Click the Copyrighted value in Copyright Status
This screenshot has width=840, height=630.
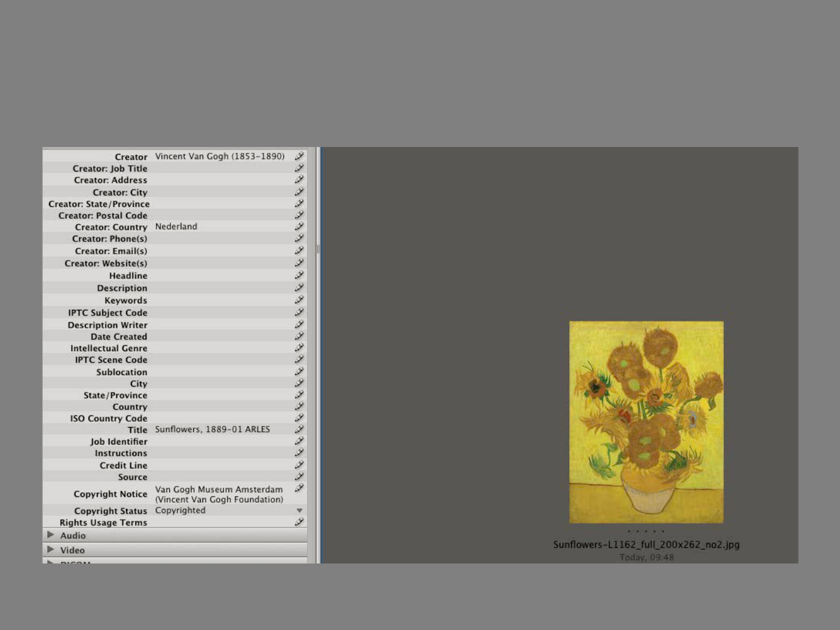pyautogui.click(x=180, y=510)
